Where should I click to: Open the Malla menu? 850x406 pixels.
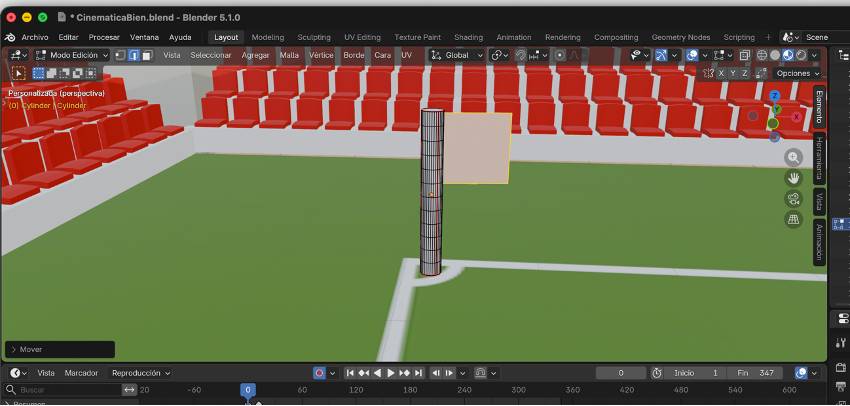pyautogui.click(x=289, y=55)
